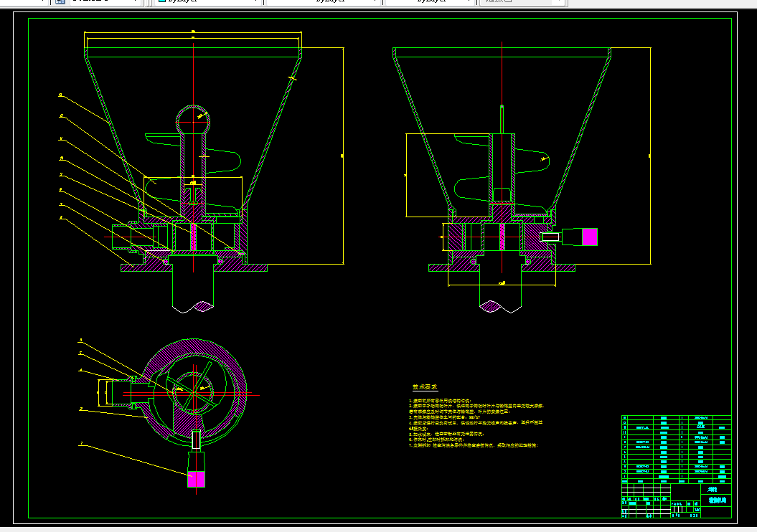This screenshot has height=532, width=757.
Task: Click the color swatch beside the first ByLayer
Action: (x=162, y=1)
